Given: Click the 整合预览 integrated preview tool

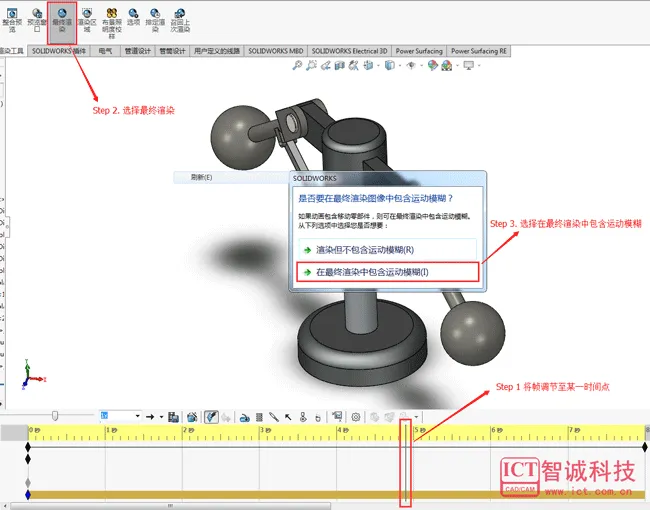Looking at the screenshot, I should pyautogui.click(x=12, y=20).
